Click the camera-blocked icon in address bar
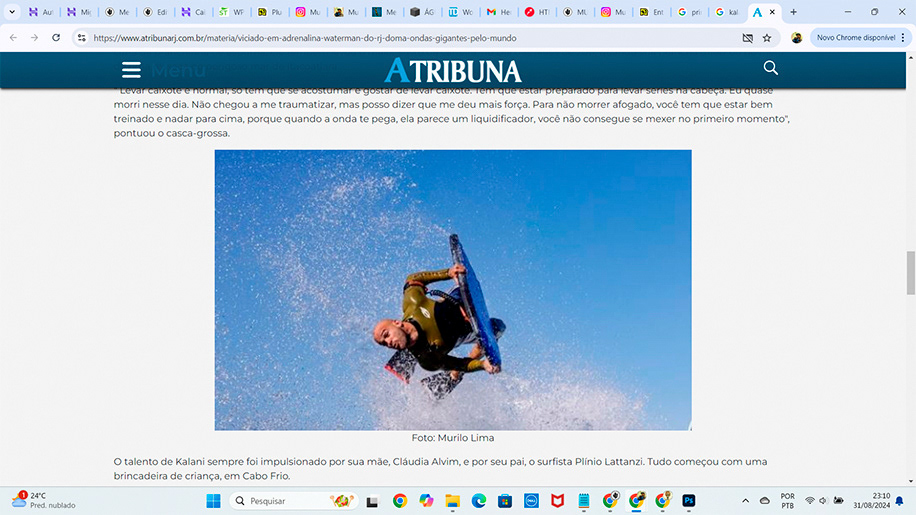 (747, 38)
